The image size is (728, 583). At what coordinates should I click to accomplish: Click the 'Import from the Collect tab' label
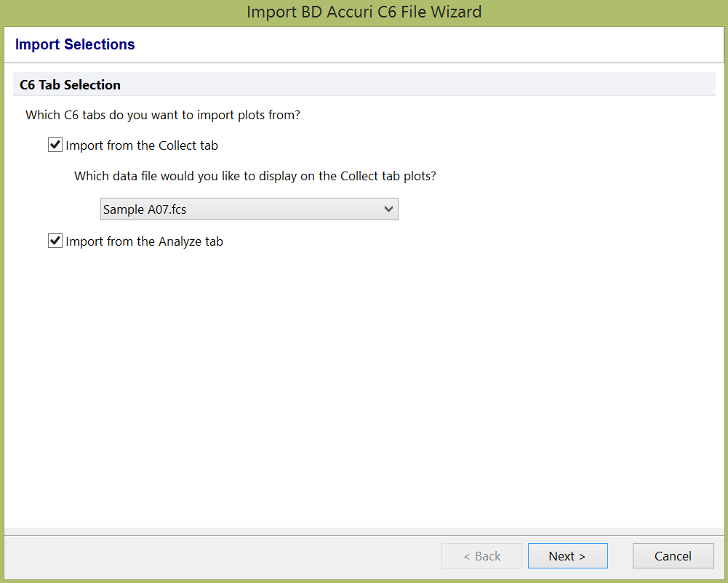(x=142, y=145)
